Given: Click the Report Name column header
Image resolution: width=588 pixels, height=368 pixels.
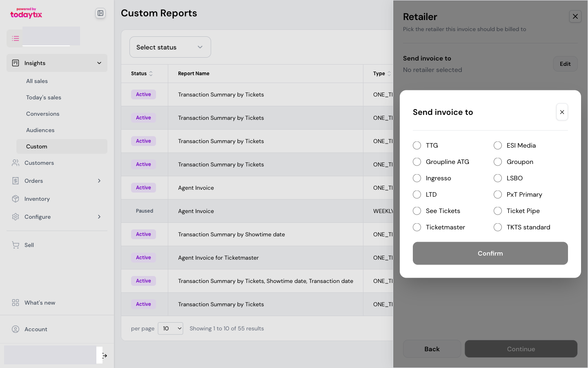Looking at the screenshot, I should 194,74.
